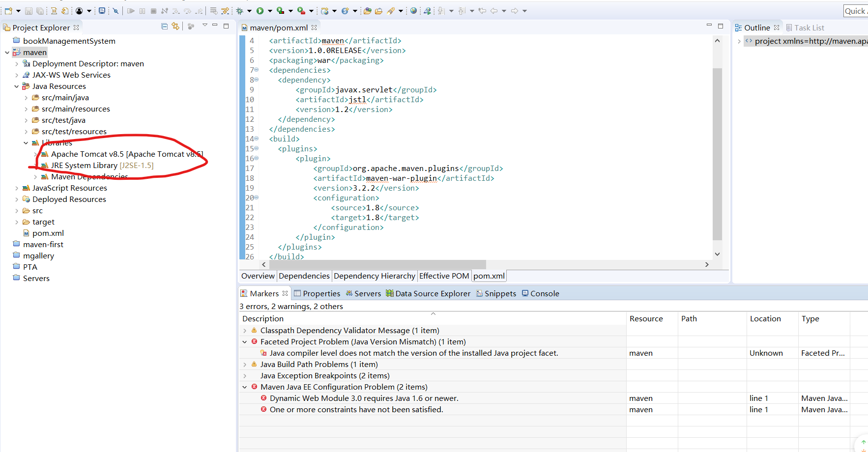Toggle Link with Editor in Project Explorer

coord(175,26)
